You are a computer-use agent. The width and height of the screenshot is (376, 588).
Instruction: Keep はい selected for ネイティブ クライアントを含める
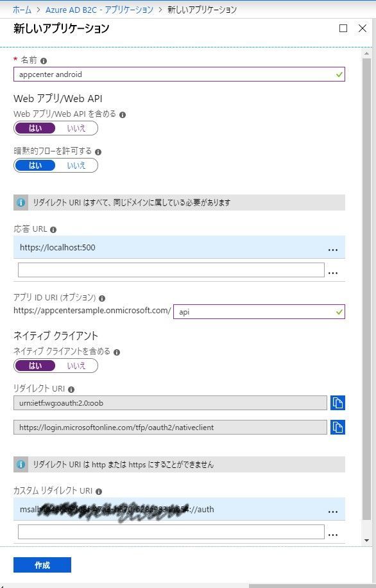(x=35, y=365)
